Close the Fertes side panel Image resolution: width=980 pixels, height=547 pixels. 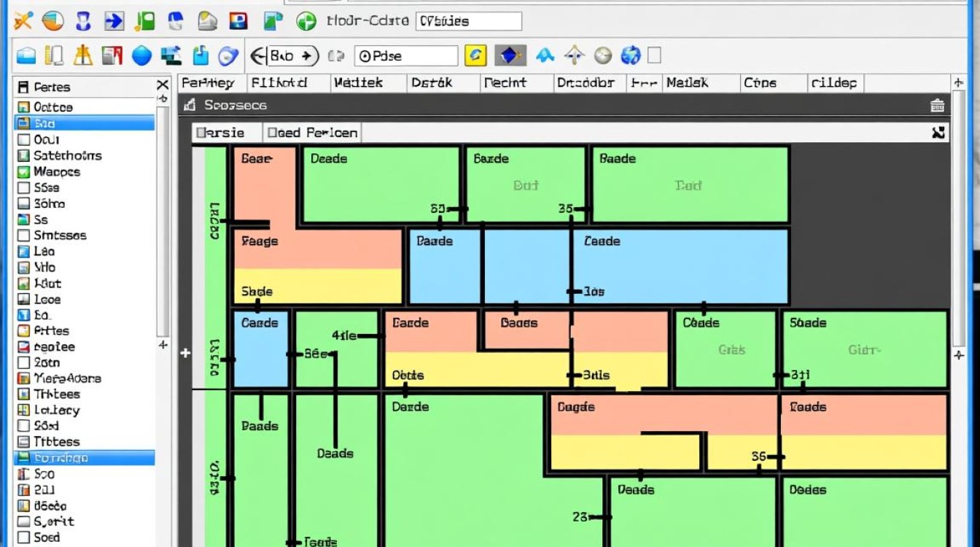(163, 86)
